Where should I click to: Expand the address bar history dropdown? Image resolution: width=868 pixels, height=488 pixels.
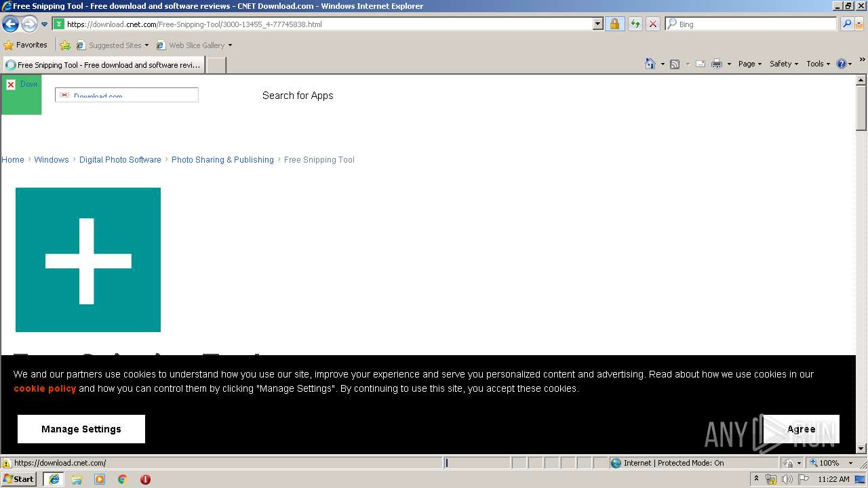point(597,24)
